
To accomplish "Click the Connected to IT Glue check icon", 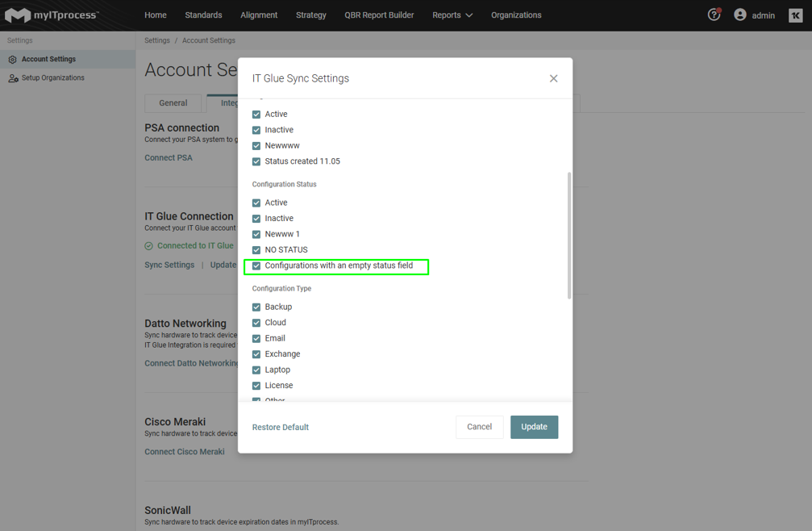I will click(x=149, y=246).
